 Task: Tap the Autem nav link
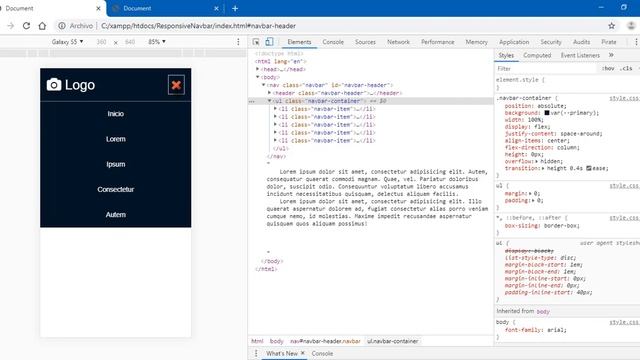(116, 215)
